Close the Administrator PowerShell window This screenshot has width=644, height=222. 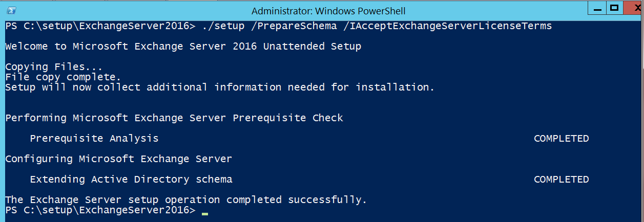(x=633, y=9)
